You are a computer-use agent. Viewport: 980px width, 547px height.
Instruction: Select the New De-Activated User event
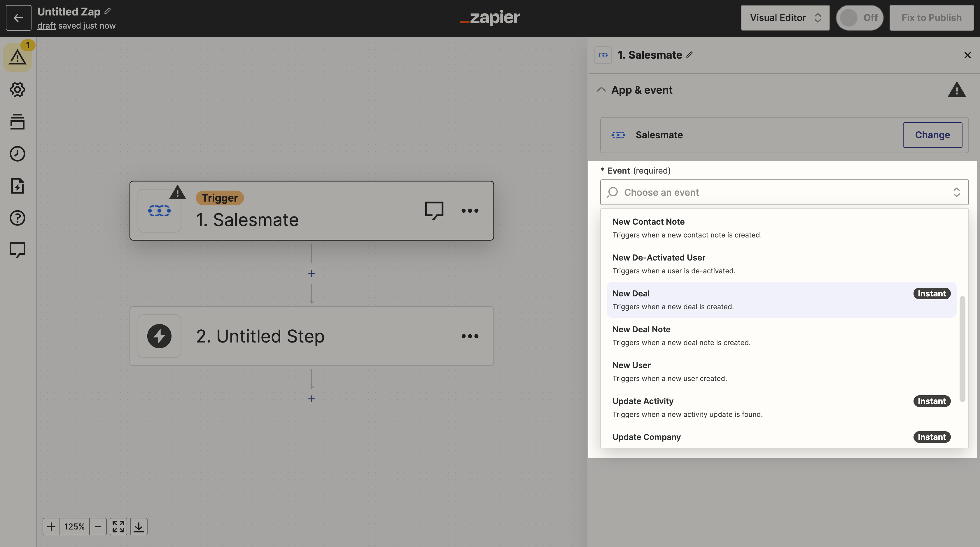782,264
